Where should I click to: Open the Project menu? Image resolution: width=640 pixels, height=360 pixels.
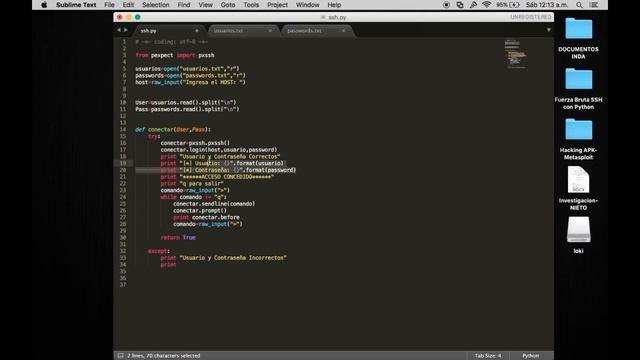278,5
